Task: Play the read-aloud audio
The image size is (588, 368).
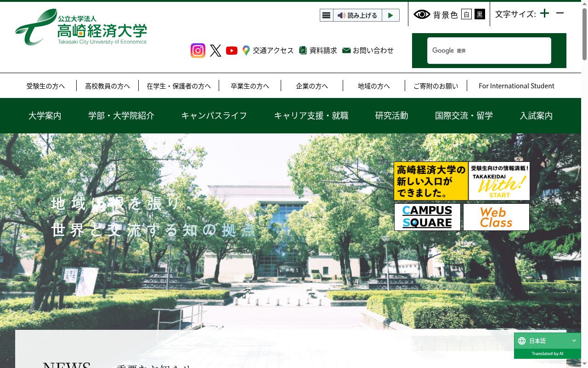Action: [390, 15]
